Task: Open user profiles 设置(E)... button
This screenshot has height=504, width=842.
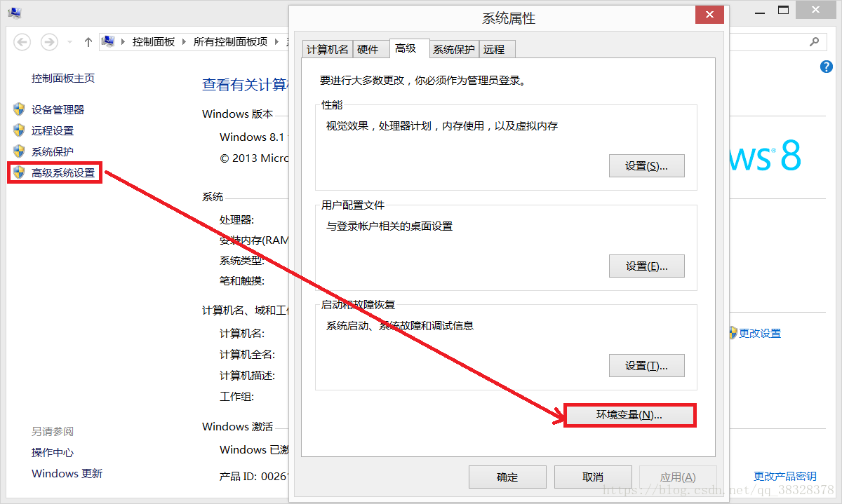Action: pos(646,266)
